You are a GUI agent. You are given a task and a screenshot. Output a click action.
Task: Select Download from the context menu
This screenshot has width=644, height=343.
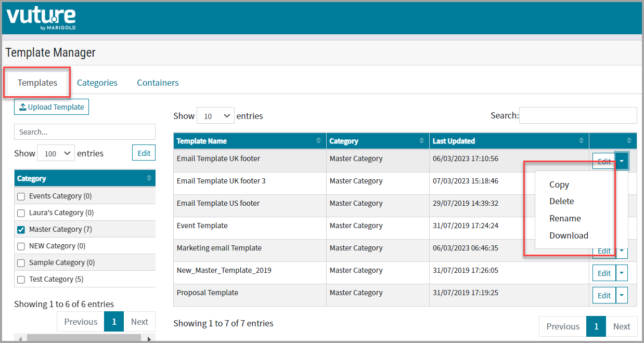point(569,235)
